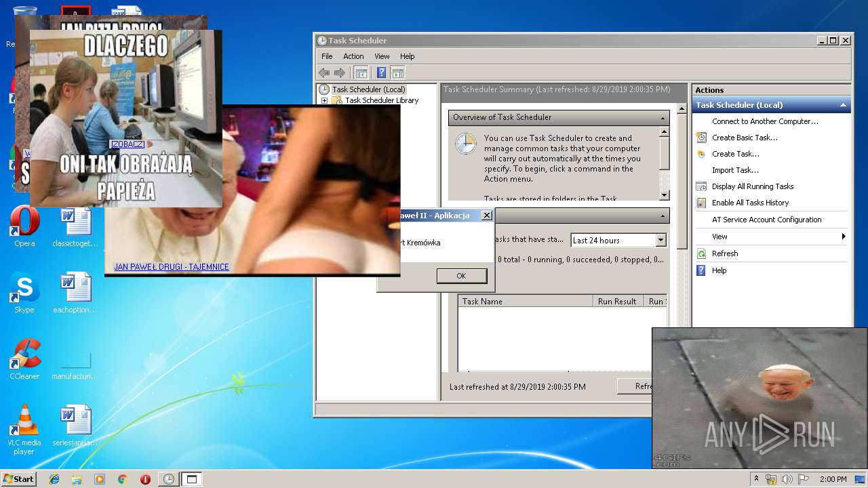Viewport: 868px width, 488px height.
Task: Click Run Result column header
Action: 618,302
